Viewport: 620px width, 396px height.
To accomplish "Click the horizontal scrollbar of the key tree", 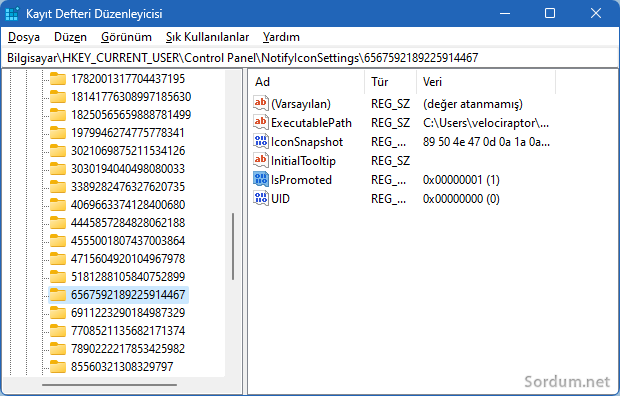I will 110,384.
